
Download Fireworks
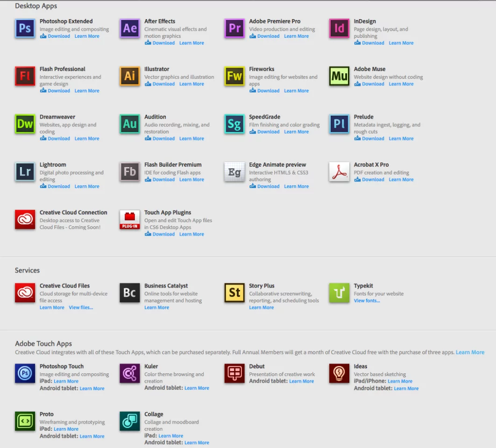pos(264,91)
